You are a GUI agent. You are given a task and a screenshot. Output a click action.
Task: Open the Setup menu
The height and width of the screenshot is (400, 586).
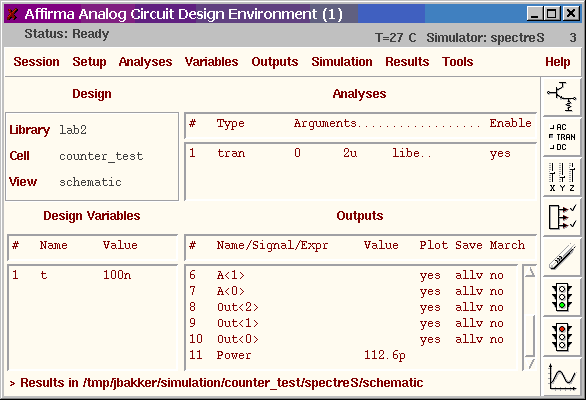pos(89,62)
